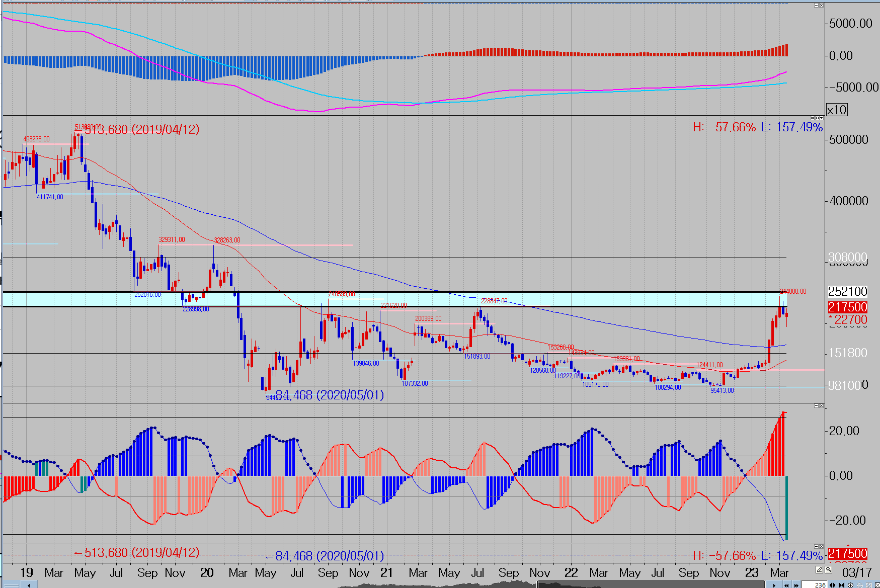Click the bottom toolbar's zoom-out minus circle icon
The image size is (880, 588).
tap(859, 585)
